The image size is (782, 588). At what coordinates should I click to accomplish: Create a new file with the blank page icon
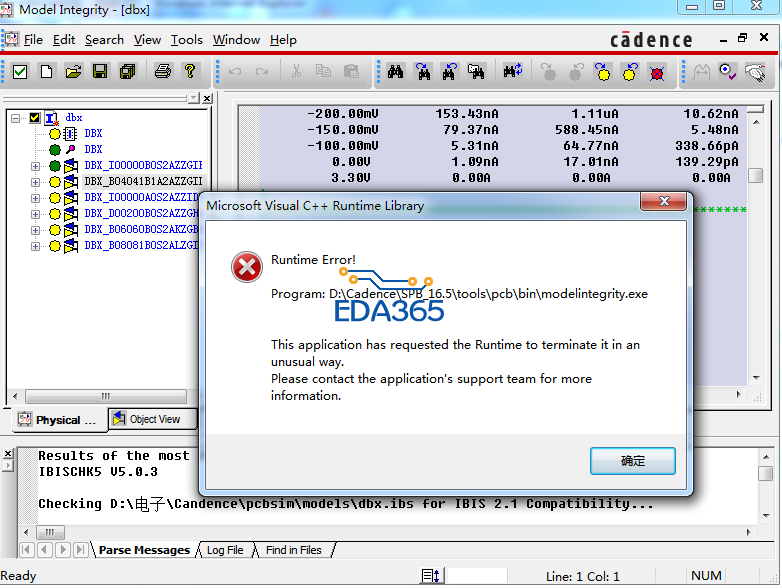(46, 72)
